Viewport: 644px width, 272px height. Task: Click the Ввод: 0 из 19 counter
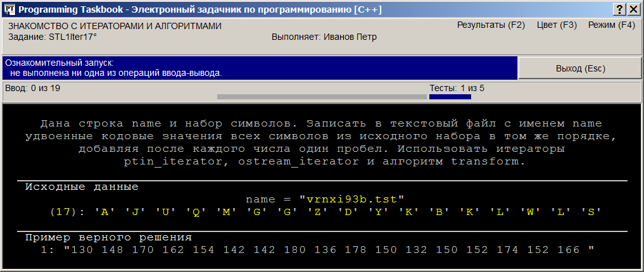[33, 88]
